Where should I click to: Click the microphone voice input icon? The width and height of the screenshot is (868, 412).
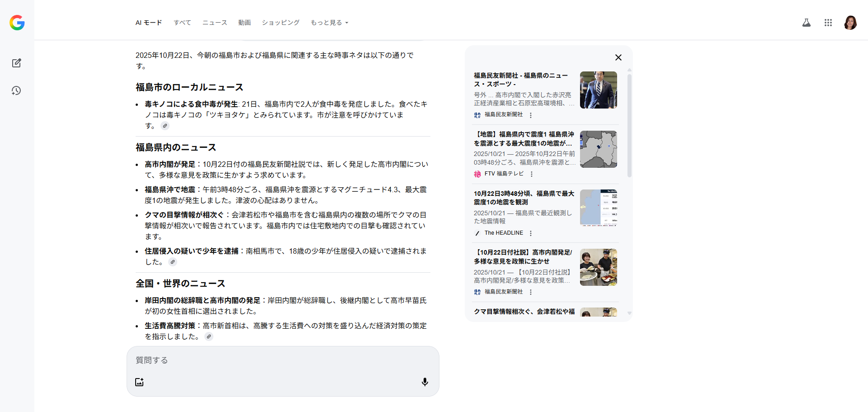click(425, 382)
